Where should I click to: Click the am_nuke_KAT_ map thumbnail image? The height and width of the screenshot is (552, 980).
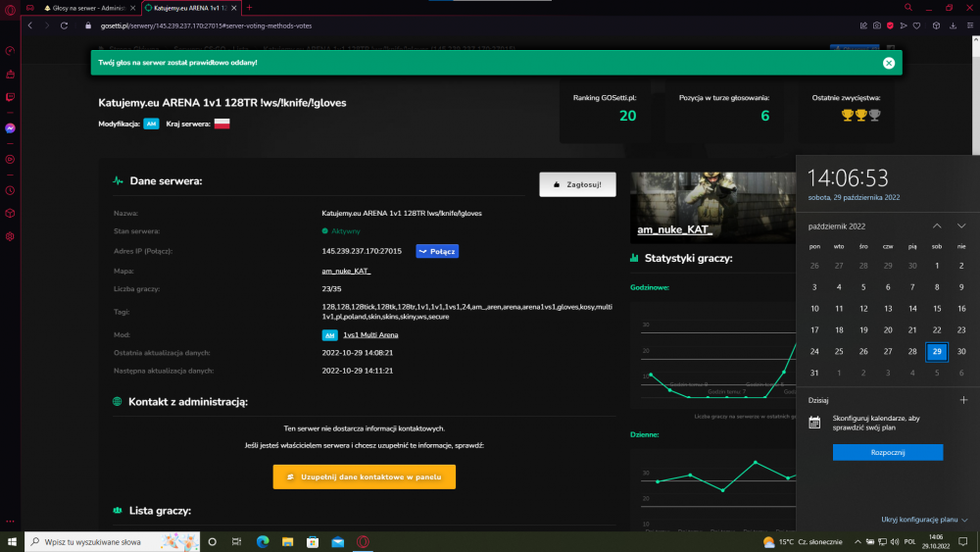pyautogui.click(x=713, y=208)
